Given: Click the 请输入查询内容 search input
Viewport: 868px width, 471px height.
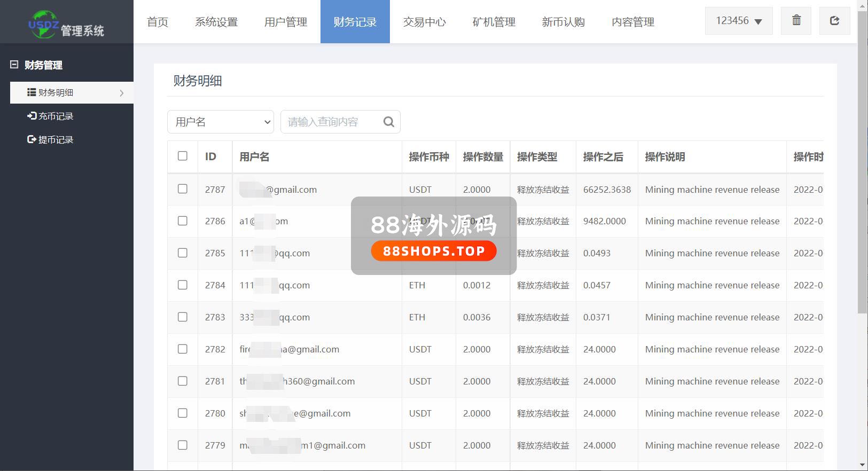Looking at the screenshot, I should [331, 122].
